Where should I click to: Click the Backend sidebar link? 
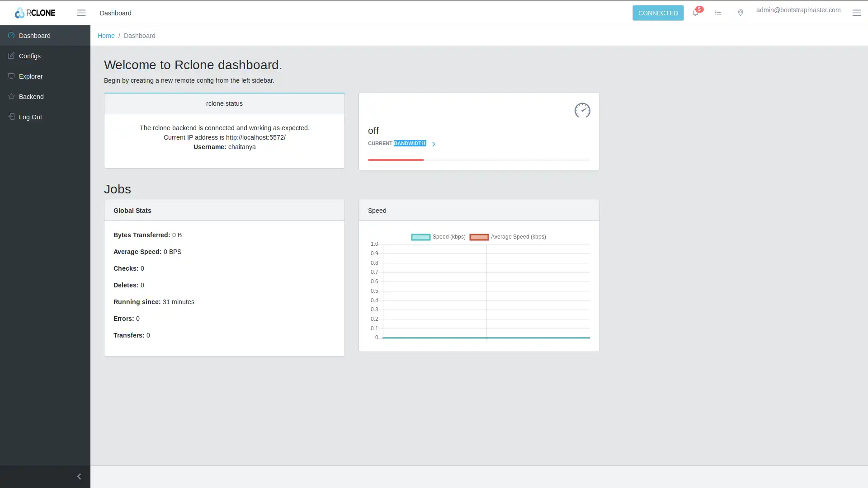coord(45,97)
